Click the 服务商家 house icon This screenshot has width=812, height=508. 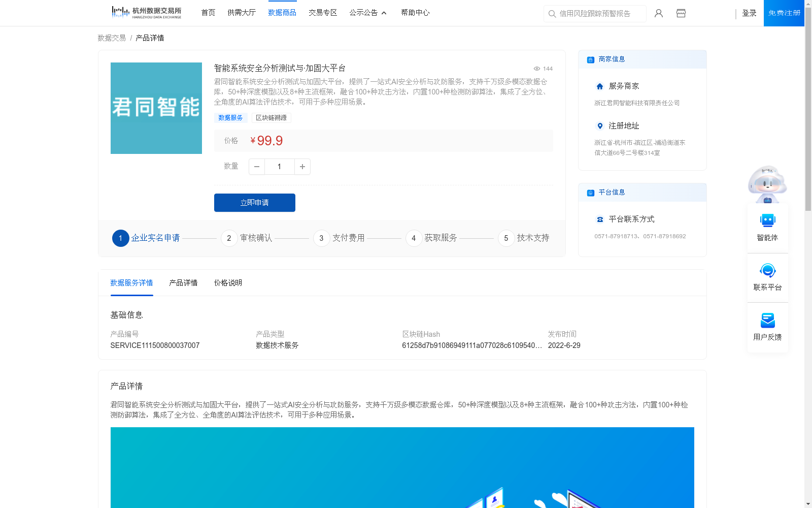click(600, 86)
